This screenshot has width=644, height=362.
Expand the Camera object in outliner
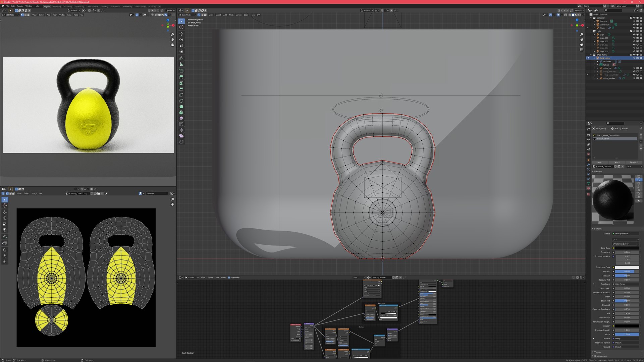594,21
